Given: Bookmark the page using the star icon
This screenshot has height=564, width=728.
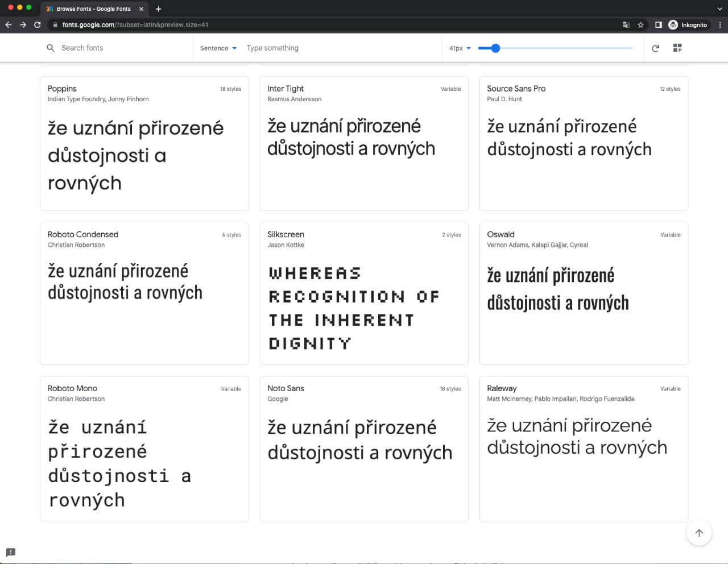Looking at the screenshot, I should pyautogui.click(x=642, y=25).
